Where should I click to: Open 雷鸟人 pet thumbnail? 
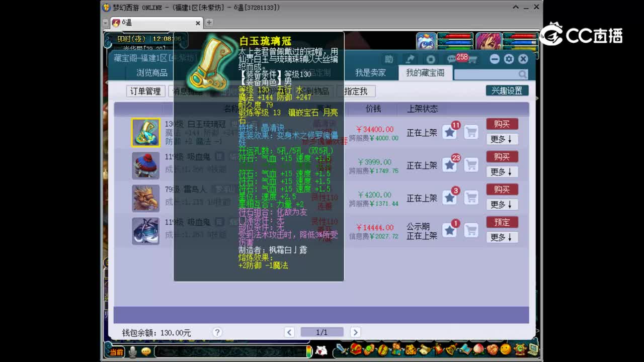(x=146, y=198)
